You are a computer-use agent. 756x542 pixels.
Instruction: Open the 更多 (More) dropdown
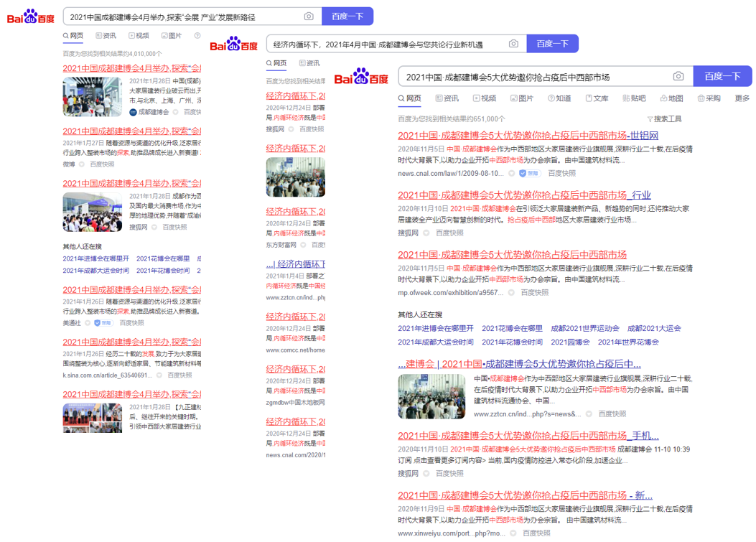point(741,98)
